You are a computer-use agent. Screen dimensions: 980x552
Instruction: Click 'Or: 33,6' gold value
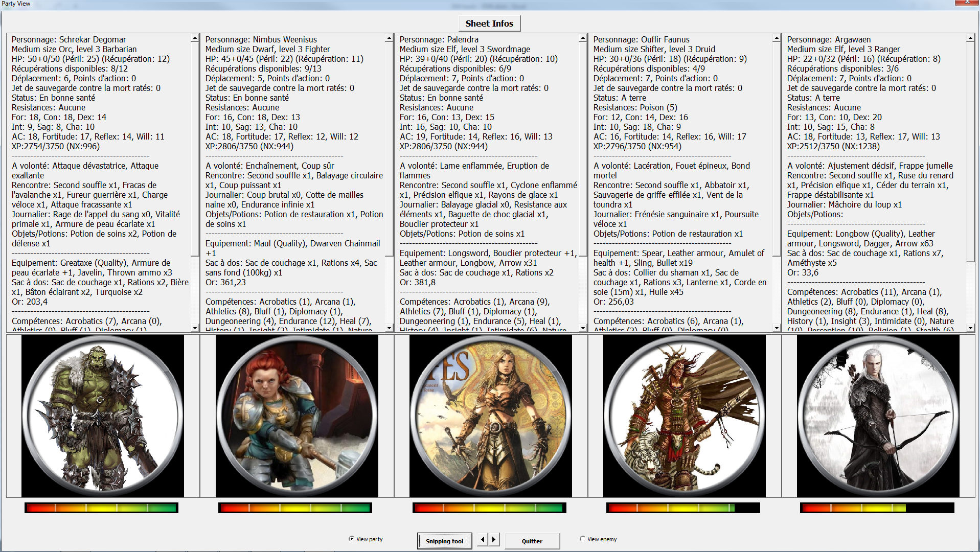point(803,272)
